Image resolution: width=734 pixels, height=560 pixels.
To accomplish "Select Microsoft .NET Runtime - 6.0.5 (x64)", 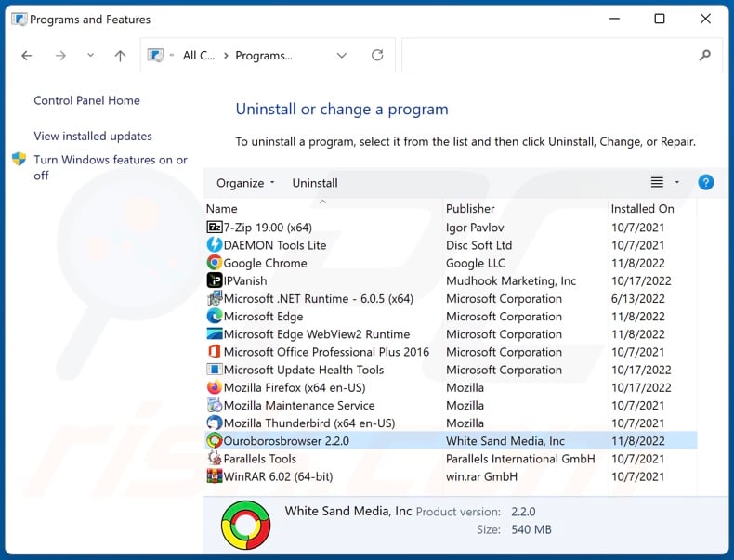I will [452, 298].
